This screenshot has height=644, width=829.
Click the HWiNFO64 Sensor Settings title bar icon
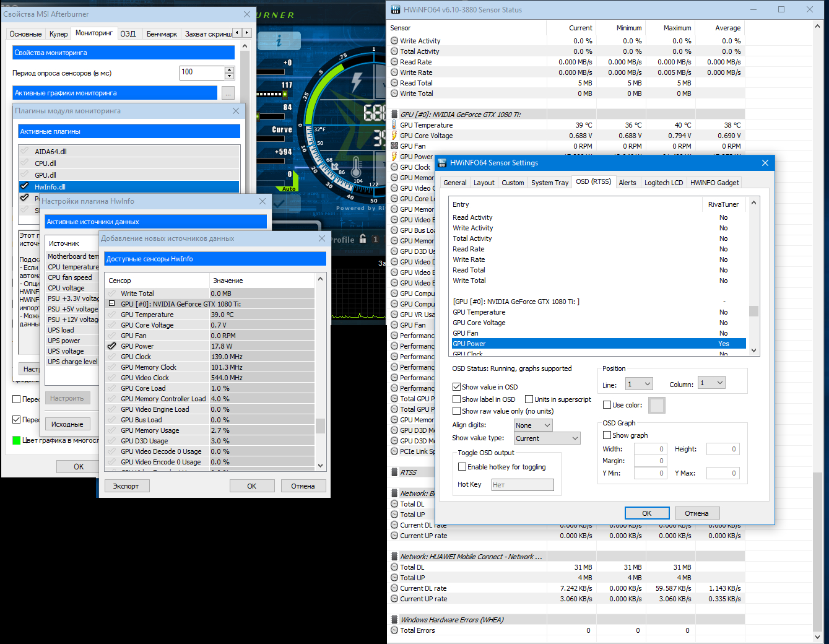442,163
